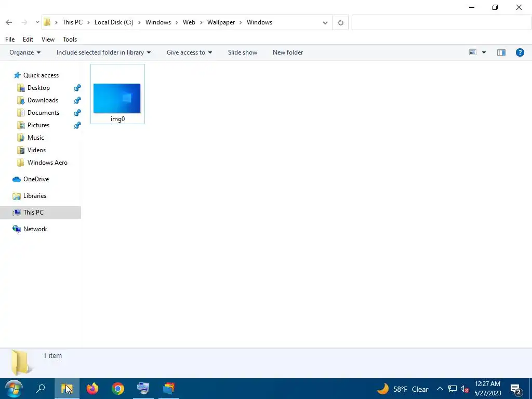Open Downloads in the sidebar
532x399 pixels.
[x=43, y=100]
